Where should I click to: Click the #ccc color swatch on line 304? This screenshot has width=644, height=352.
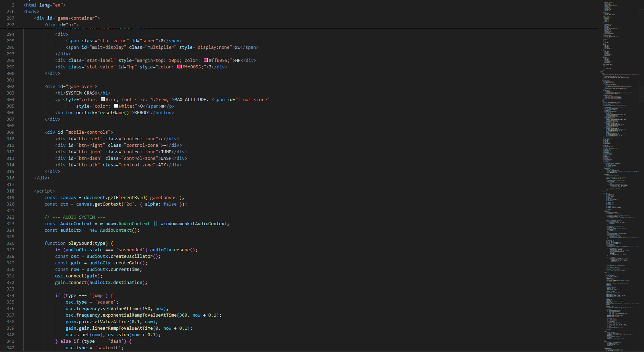(x=103, y=99)
